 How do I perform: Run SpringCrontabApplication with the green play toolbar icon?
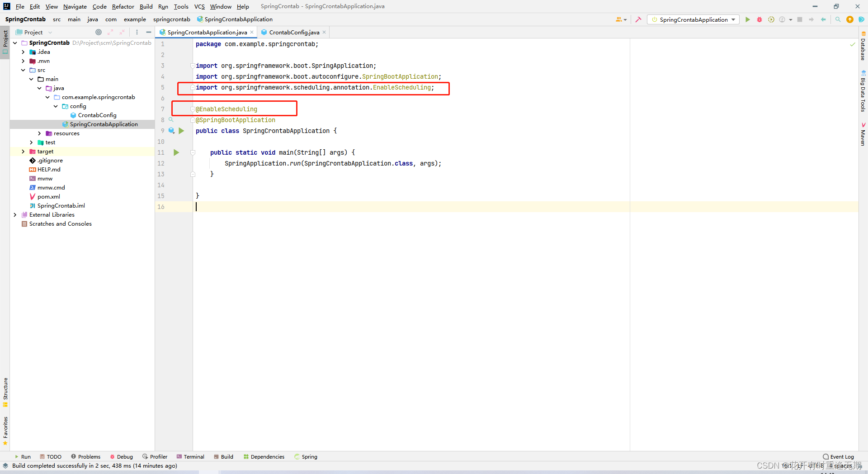[x=748, y=19]
